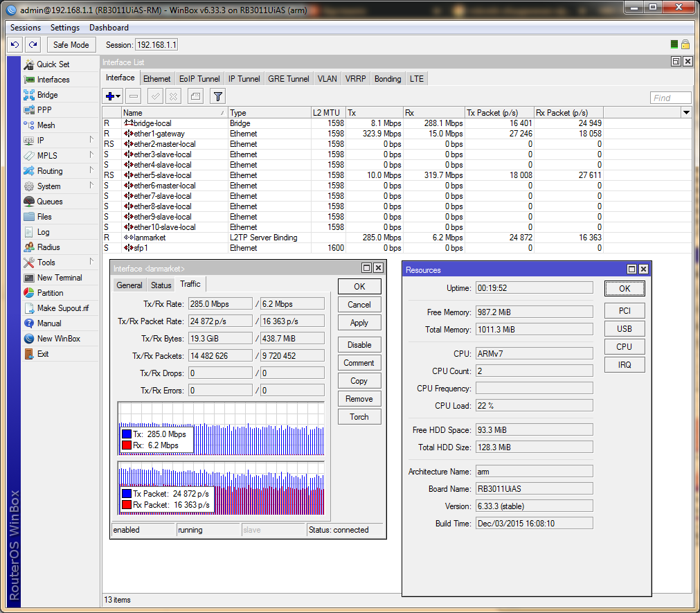Click the Torch button
The height and width of the screenshot is (613, 700).
359,417
